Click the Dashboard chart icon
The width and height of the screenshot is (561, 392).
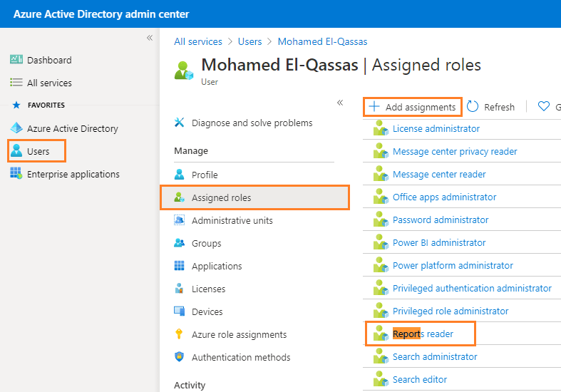coord(16,59)
